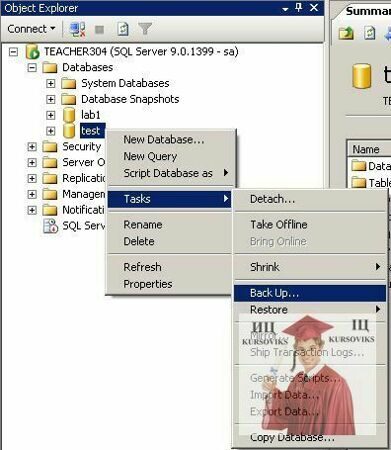The image size is (391, 450).
Task: Open the Object Explorer window position arrow
Action: pos(285,9)
